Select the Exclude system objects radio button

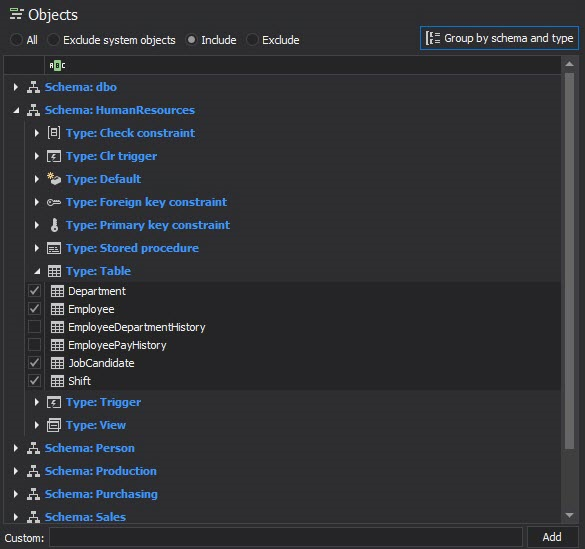pyautogui.click(x=53, y=40)
